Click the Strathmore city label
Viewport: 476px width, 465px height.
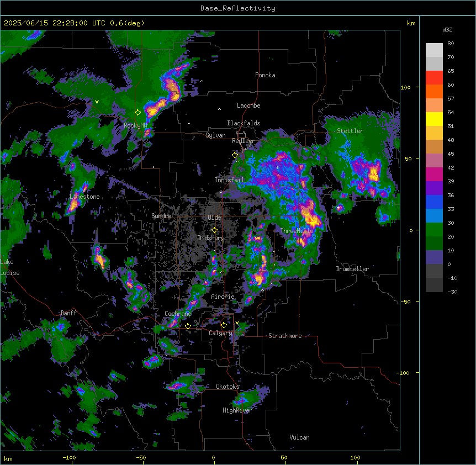pyautogui.click(x=285, y=336)
